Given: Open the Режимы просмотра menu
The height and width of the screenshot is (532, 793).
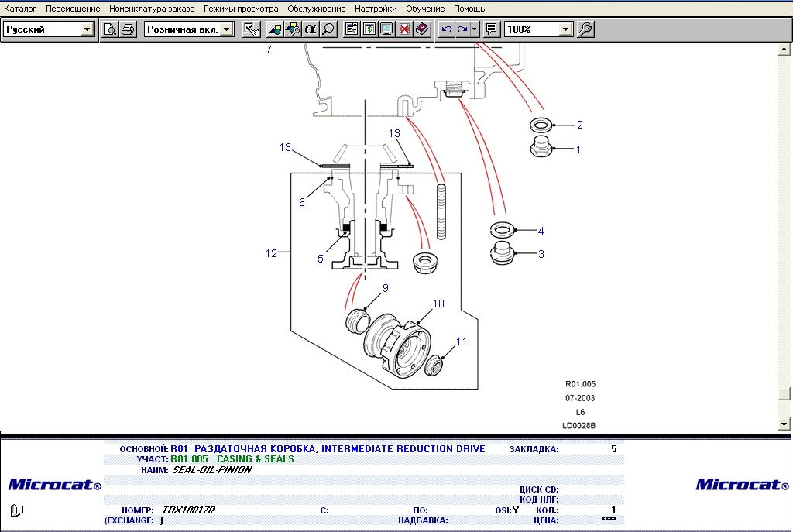Looking at the screenshot, I should [241, 9].
